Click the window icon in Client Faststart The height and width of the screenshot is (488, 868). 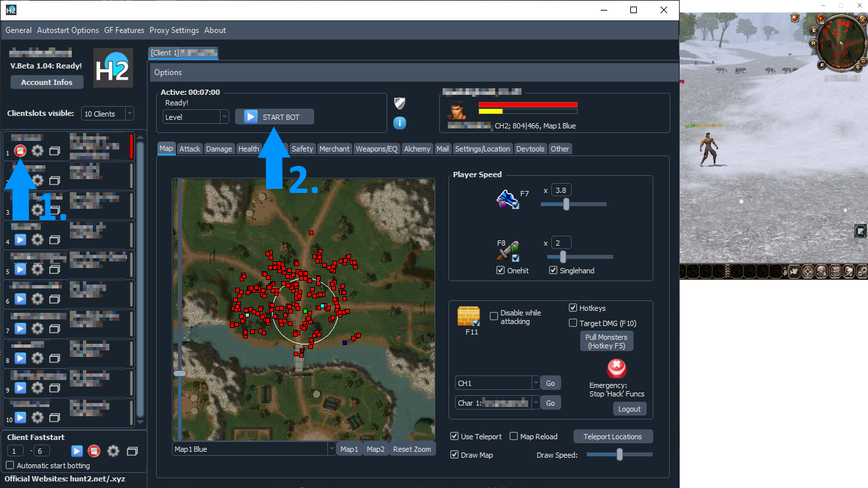[x=132, y=451]
